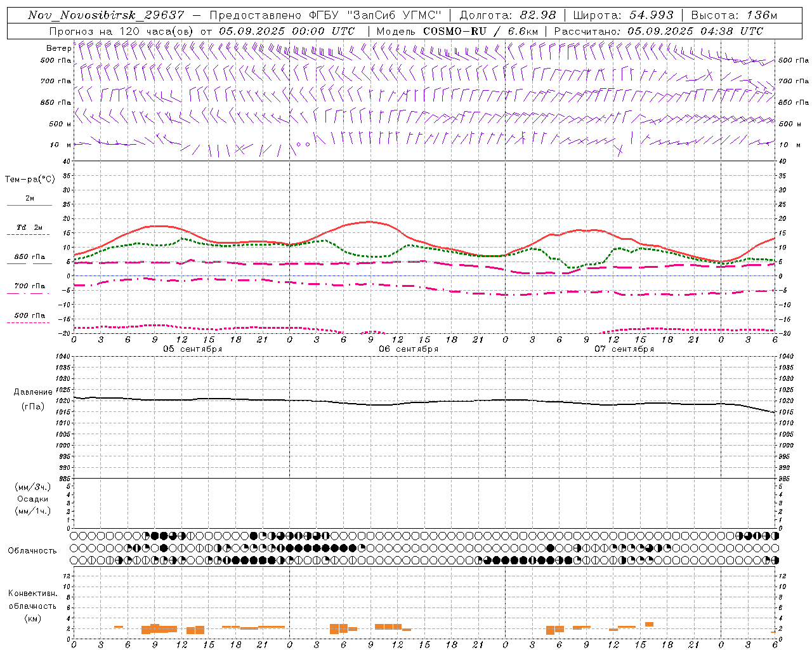Select the 985 value on left pressure axis
This screenshot has width=812, height=650.
[65, 479]
